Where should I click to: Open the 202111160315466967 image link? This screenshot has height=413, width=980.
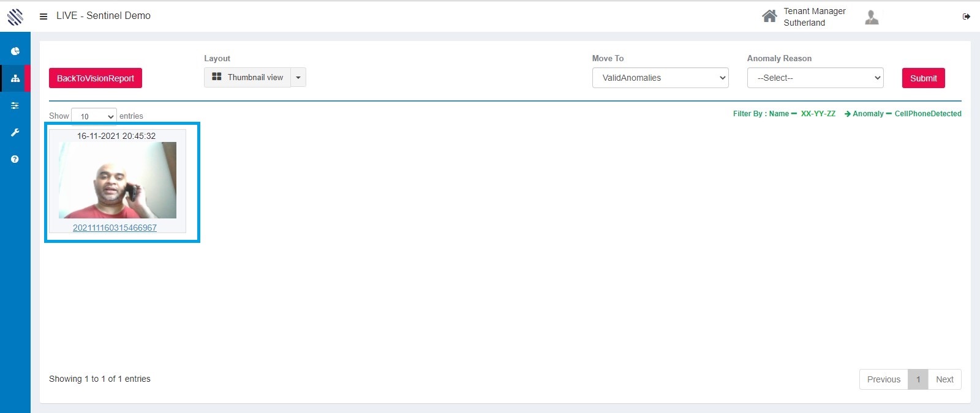(115, 228)
